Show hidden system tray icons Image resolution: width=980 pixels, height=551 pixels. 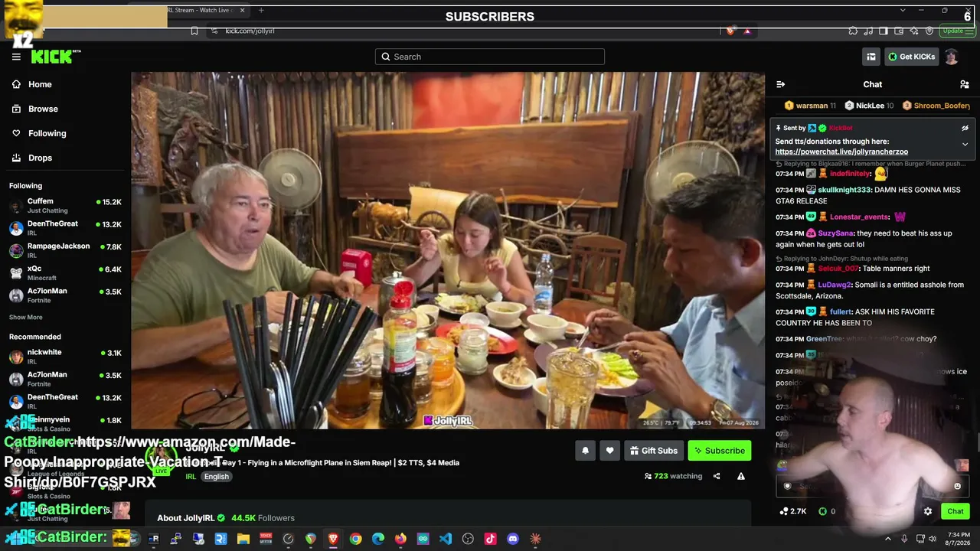tap(888, 539)
